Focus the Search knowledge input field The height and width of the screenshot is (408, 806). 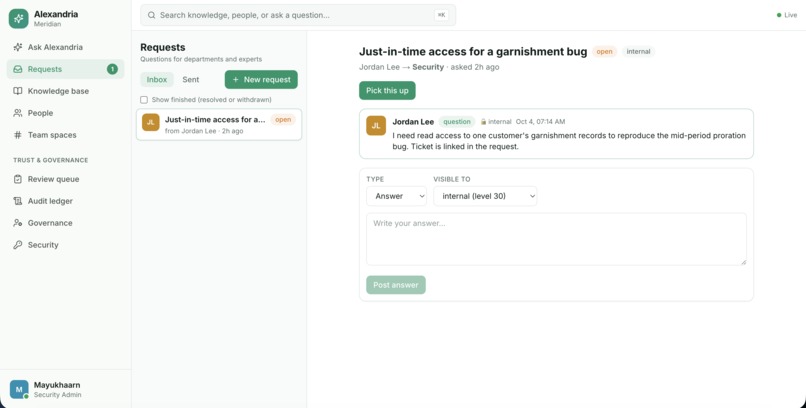(x=298, y=15)
